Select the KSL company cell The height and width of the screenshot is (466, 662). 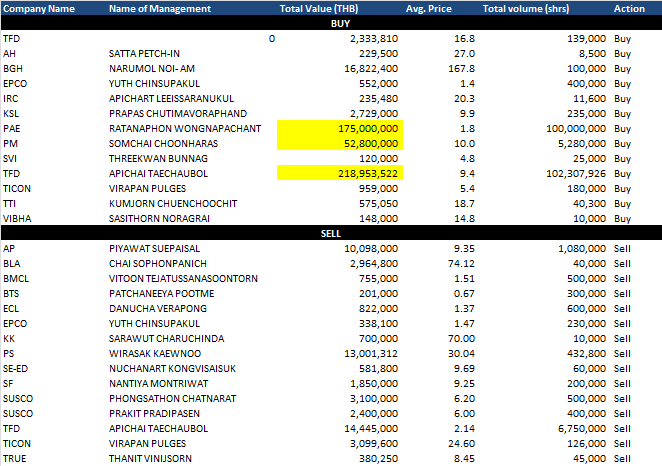[x=11, y=114]
